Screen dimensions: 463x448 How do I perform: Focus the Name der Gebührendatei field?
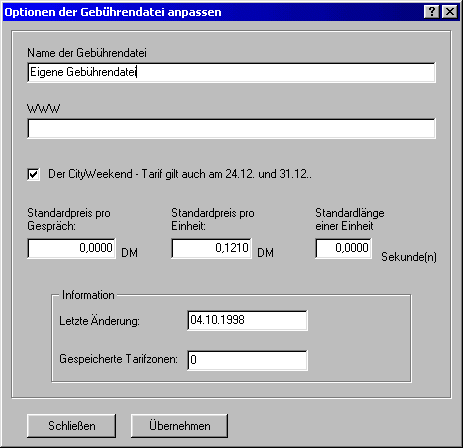point(231,72)
